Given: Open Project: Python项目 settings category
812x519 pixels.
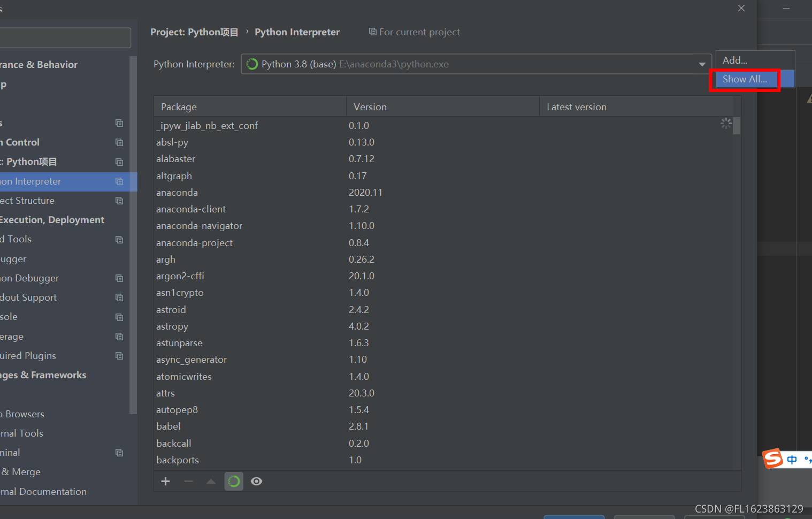Looking at the screenshot, I should (x=64, y=162).
